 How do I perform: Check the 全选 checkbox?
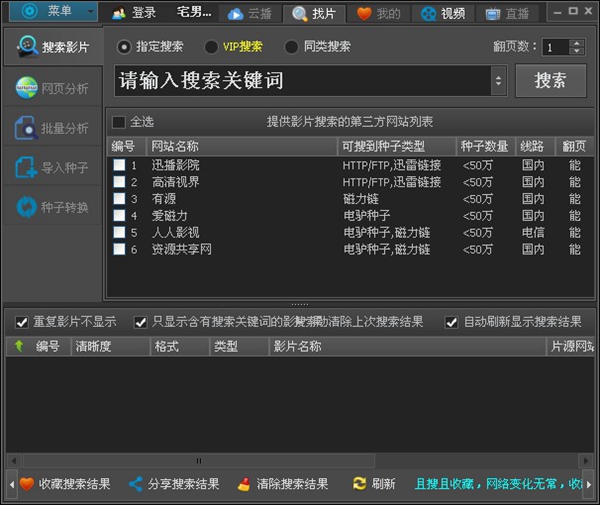119,122
